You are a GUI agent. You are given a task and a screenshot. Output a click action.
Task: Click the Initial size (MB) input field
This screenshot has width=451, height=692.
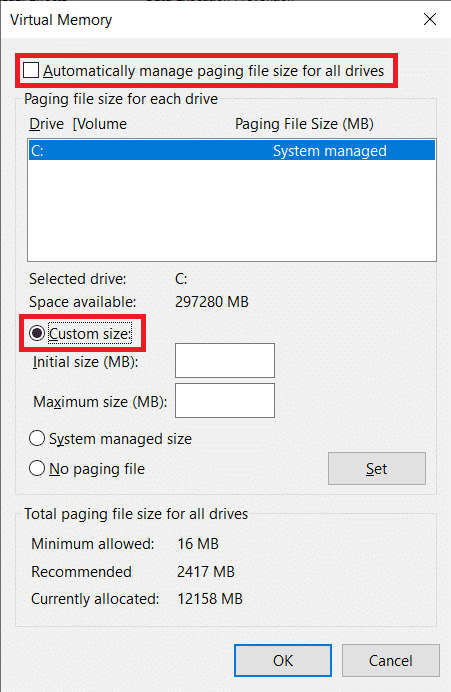point(225,361)
